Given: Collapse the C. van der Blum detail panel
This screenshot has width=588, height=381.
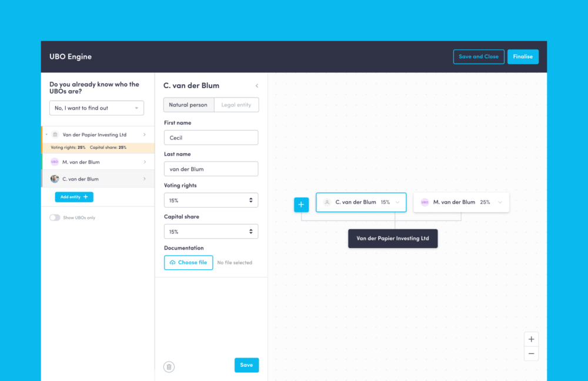Looking at the screenshot, I should coord(257,86).
